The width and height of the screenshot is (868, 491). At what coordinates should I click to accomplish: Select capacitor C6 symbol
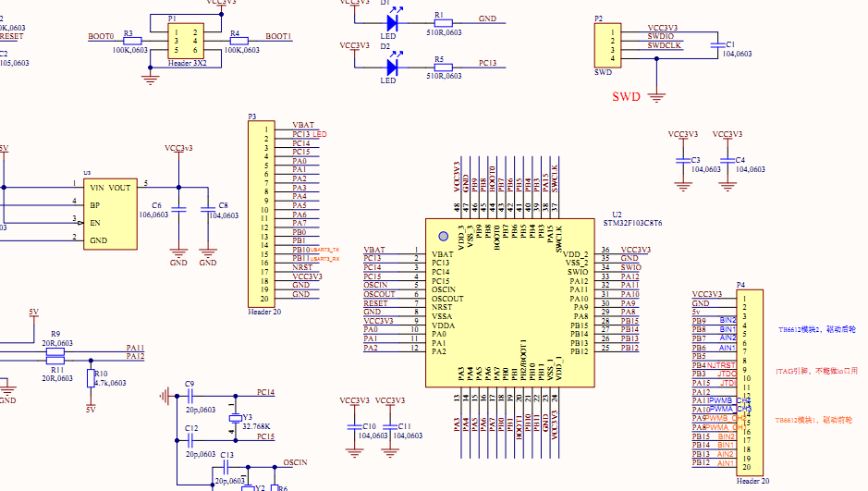(x=178, y=209)
